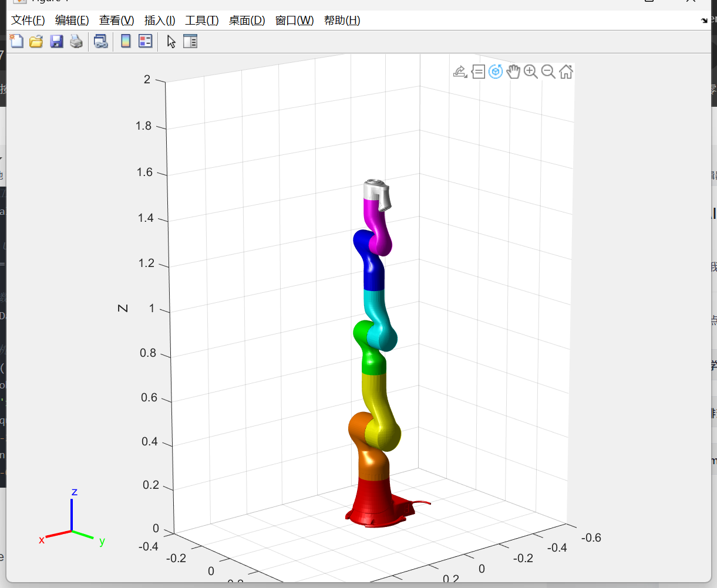This screenshot has height=588, width=717.
Task: Click the blue z arrow of axis triad
Action: (72, 515)
